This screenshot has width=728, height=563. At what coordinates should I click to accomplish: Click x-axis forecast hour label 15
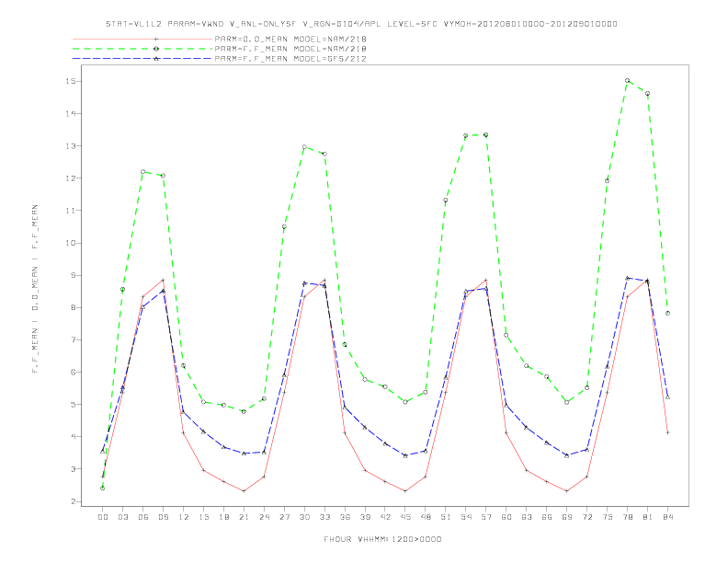[203, 517]
